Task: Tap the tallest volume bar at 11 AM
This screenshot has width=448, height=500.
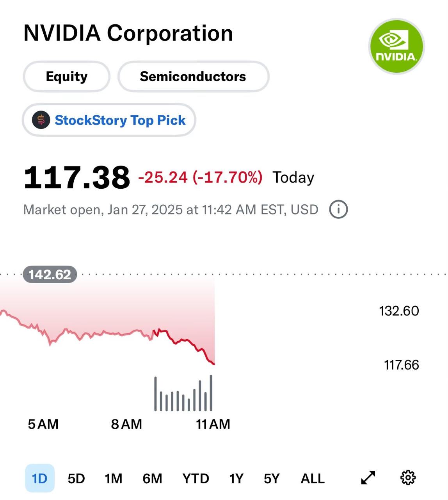Action: point(211,393)
